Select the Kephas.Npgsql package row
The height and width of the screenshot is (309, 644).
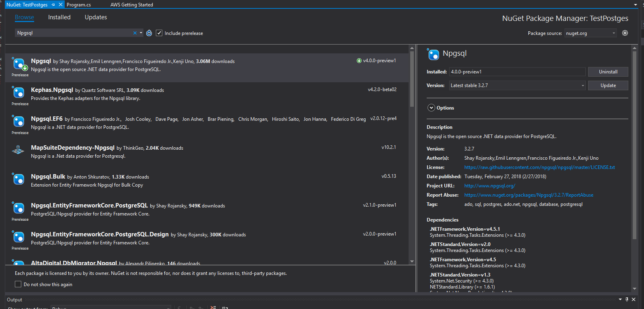point(207,97)
